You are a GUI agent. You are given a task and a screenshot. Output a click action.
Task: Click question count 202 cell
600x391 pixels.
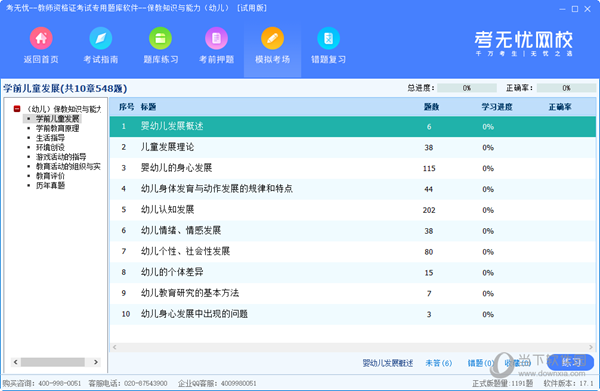(x=429, y=210)
